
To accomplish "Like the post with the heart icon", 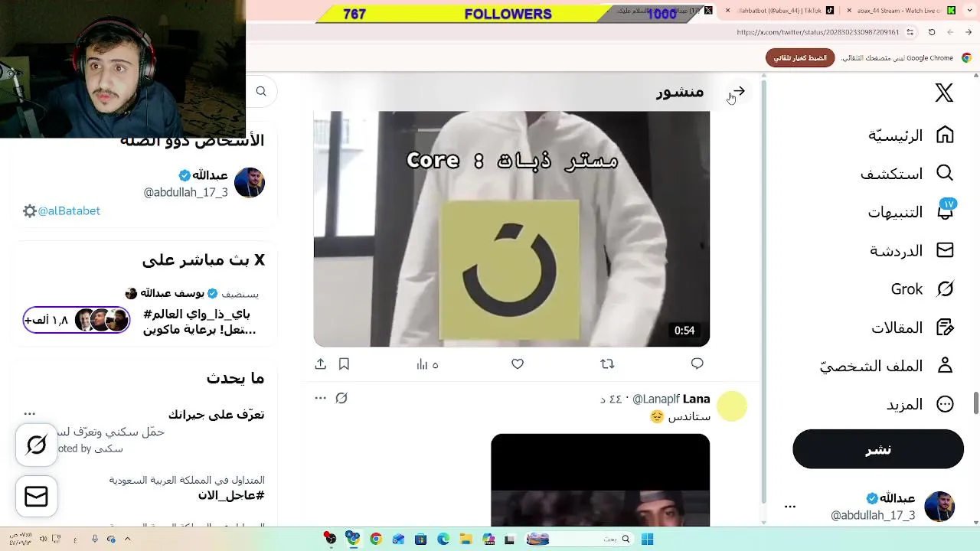I will pyautogui.click(x=518, y=364).
